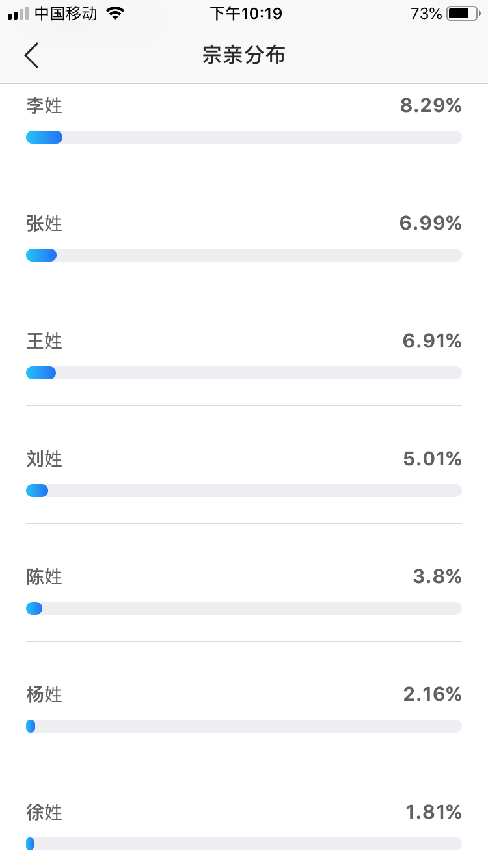Tap the WiFi status icon
Image resolution: width=488 pixels, height=868 pixels.
click(115, 14)
